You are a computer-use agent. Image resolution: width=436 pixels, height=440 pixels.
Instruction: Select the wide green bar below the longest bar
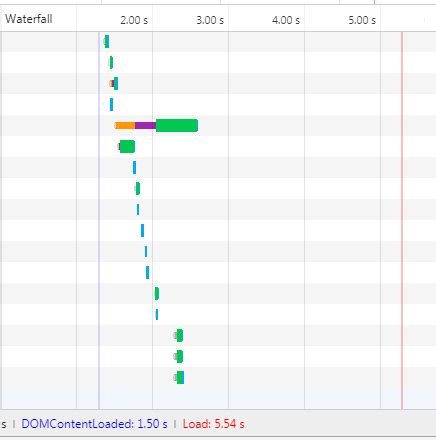pyautogui.click(x=127, y=147)
